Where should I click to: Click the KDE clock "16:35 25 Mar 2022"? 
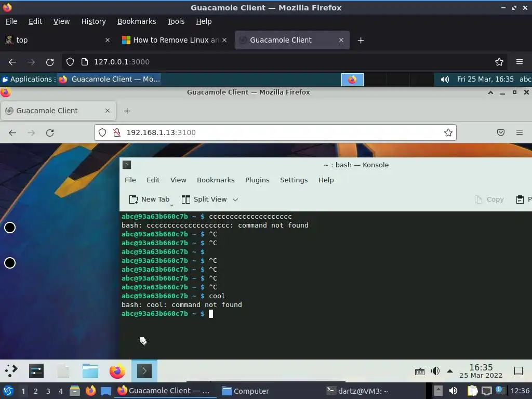pos(481,371)
